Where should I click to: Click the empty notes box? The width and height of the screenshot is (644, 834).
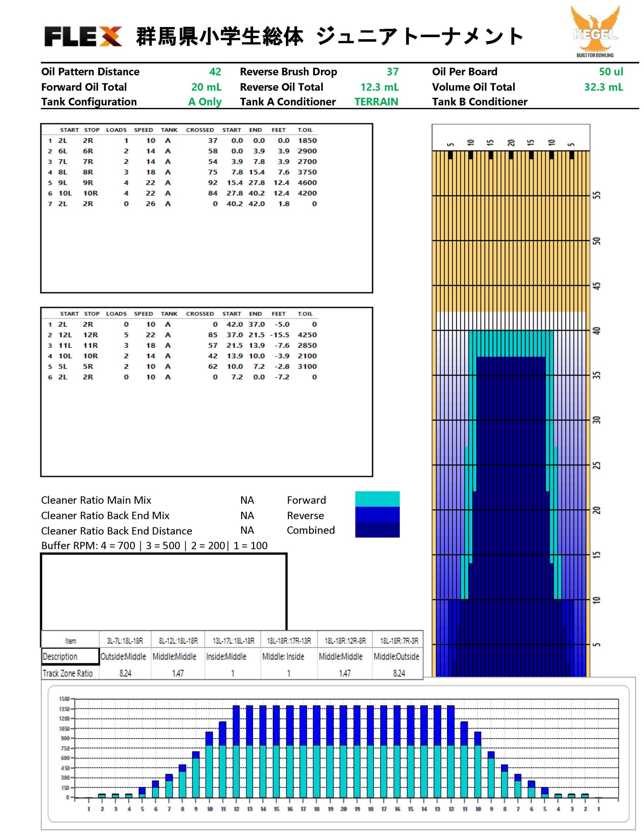pos(164,592)
